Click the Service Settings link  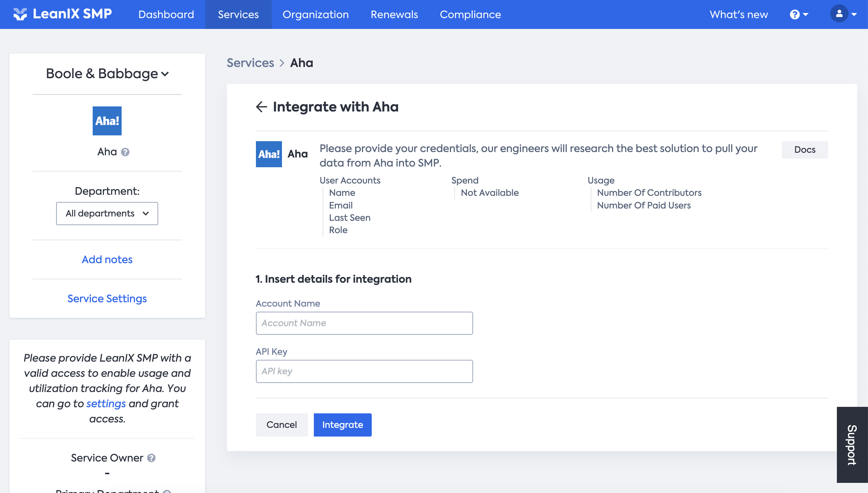tap(107, 299)
